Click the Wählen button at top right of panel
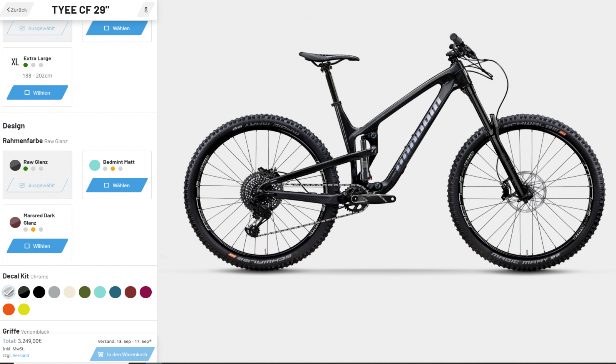 pyautogui.click(x=117, y=28)
